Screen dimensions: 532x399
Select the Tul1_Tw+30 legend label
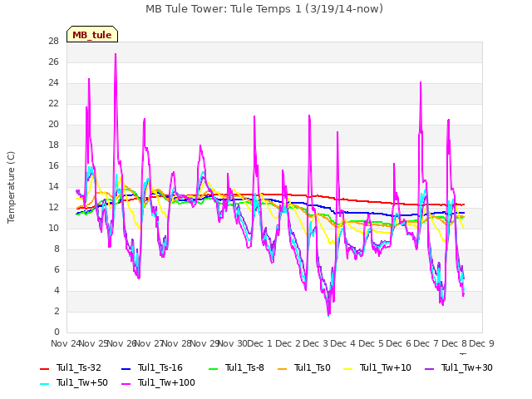pos(467,367)
